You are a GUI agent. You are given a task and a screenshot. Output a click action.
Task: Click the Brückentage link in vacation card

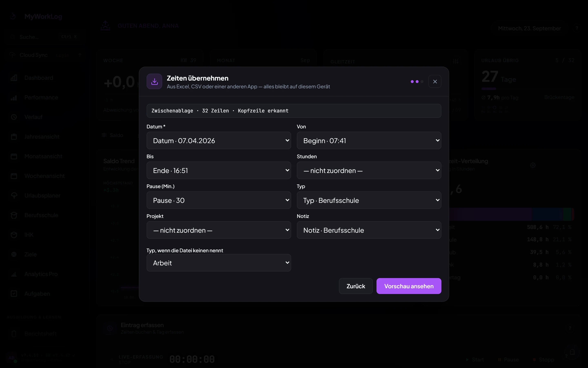pyautogui.click(x=559, y=97)
